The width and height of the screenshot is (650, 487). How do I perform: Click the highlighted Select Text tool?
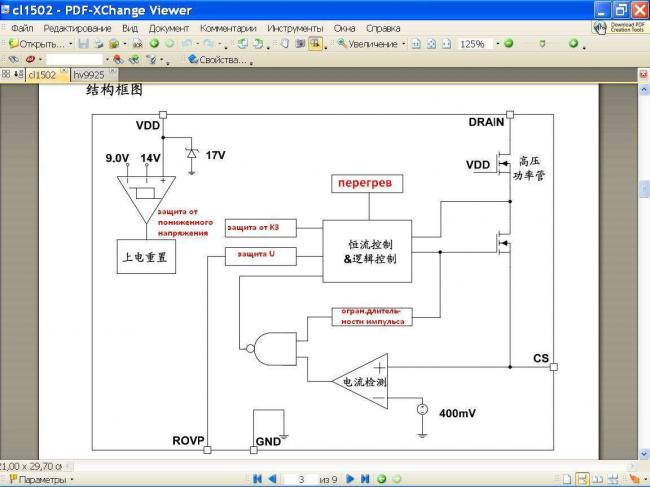click(x=315, y=44)
